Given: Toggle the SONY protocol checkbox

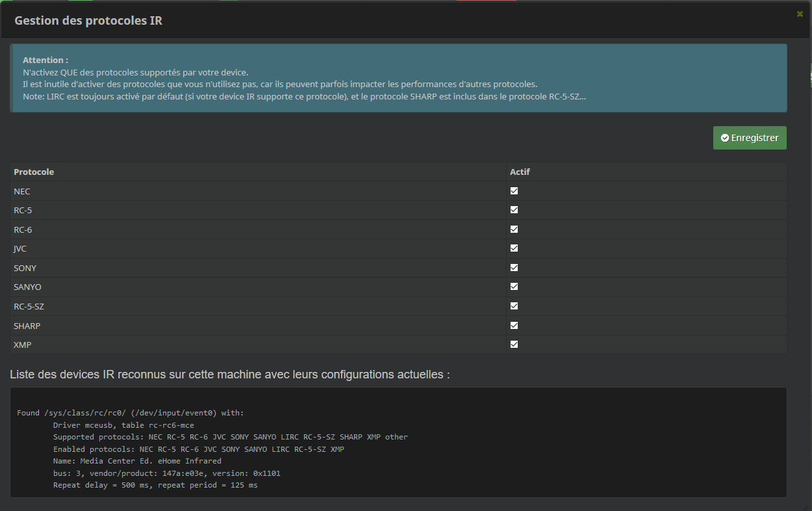Looking at the screenshot, I should [514, 268].
